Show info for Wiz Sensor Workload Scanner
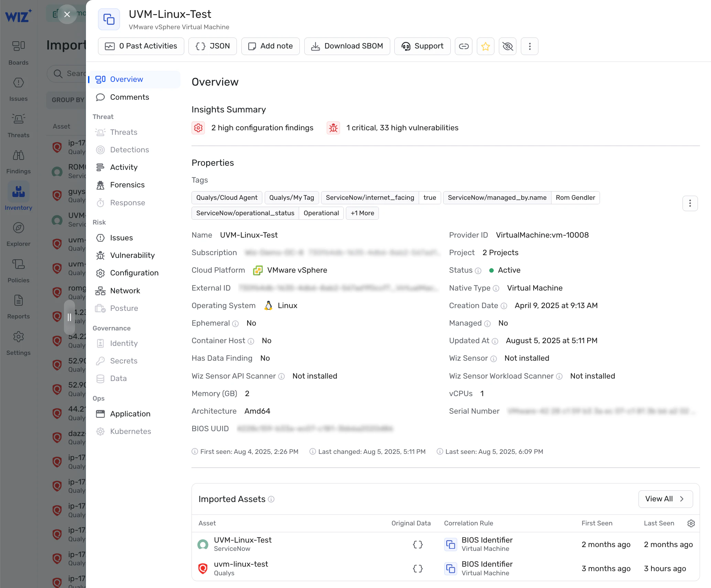711x588 pixels. point(559,377)
